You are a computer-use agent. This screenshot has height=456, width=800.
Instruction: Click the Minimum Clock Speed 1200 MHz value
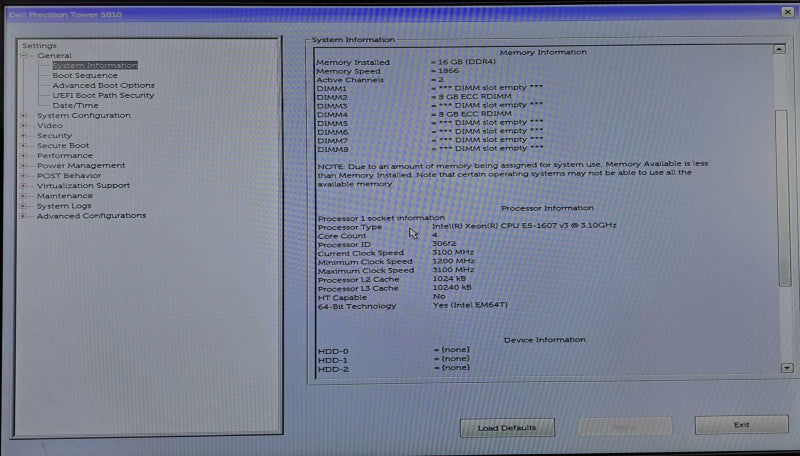453,261
